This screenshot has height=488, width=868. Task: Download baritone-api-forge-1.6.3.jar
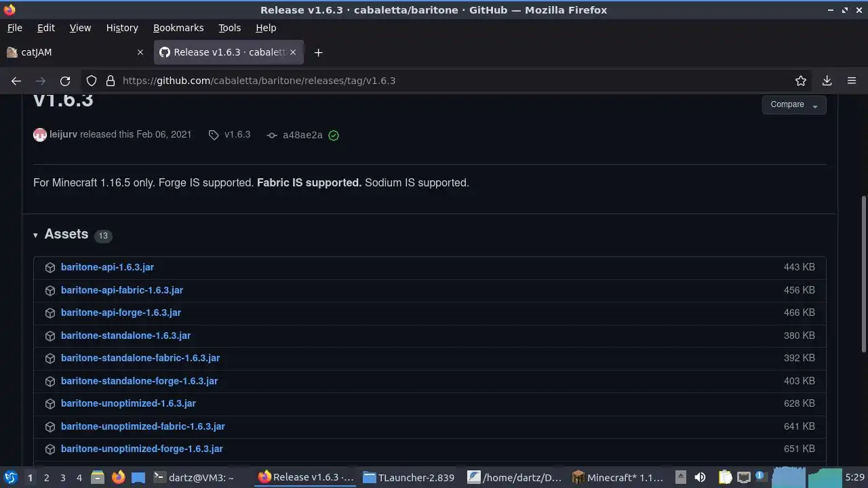[121, 312]
